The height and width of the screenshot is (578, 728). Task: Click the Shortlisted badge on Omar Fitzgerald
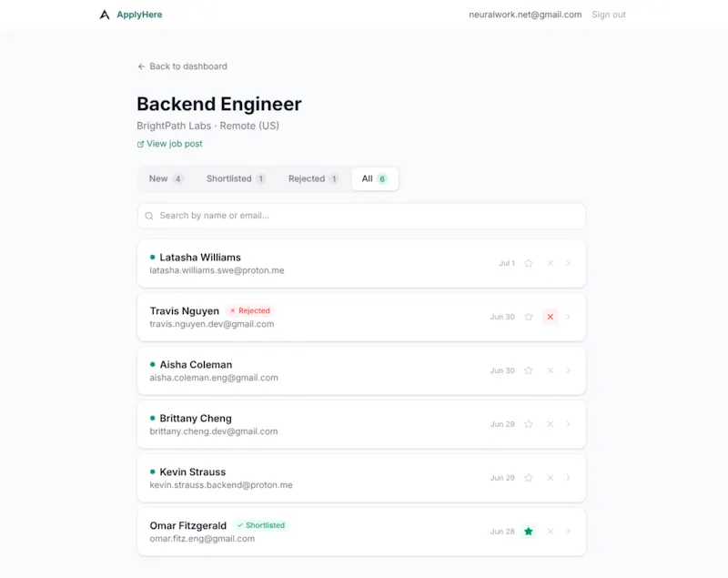pos(261,525)
